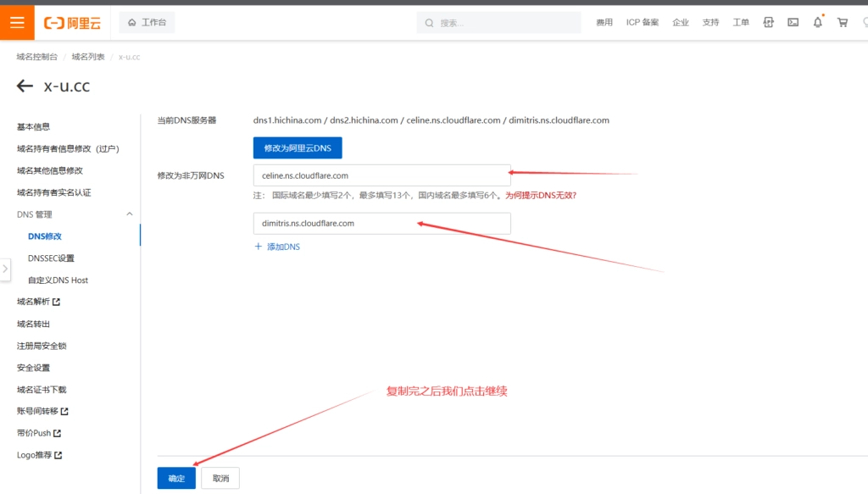Click the back arrow next to x-u.cc

pos(25,86)
